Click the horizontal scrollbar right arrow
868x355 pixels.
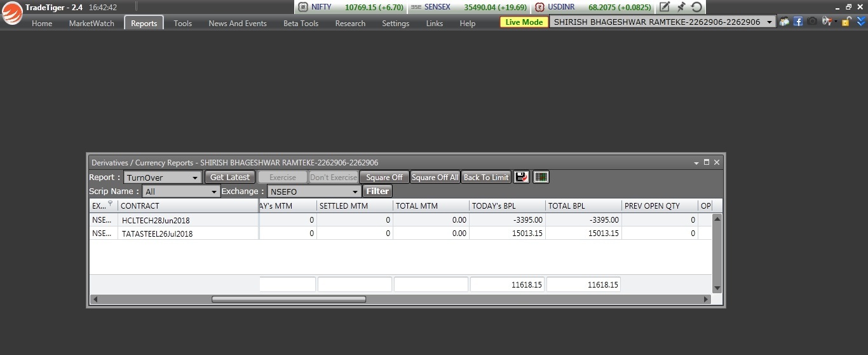[x=705, y=299]
